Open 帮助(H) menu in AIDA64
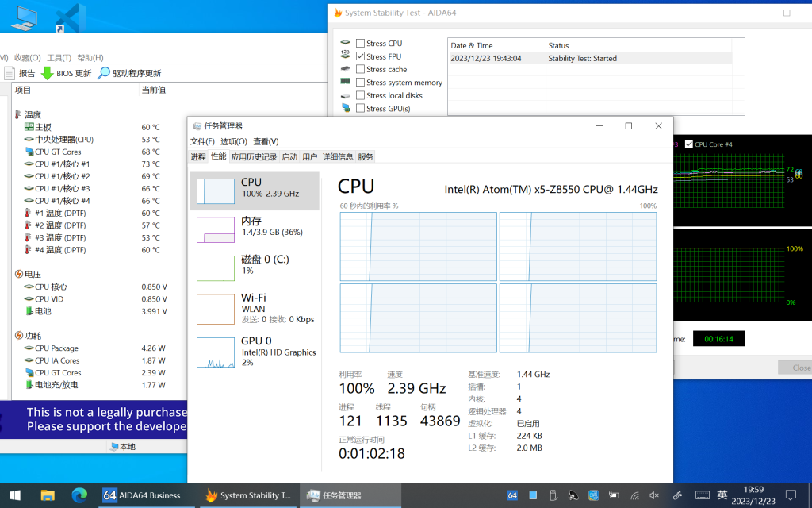 (90, 57)
